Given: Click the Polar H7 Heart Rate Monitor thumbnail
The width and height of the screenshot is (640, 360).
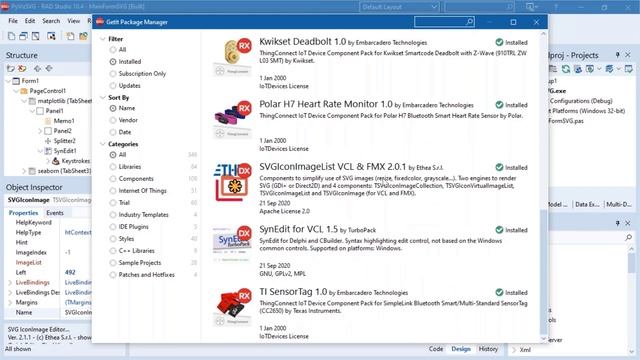Looking at the screenshot, I should click(232, 119).
